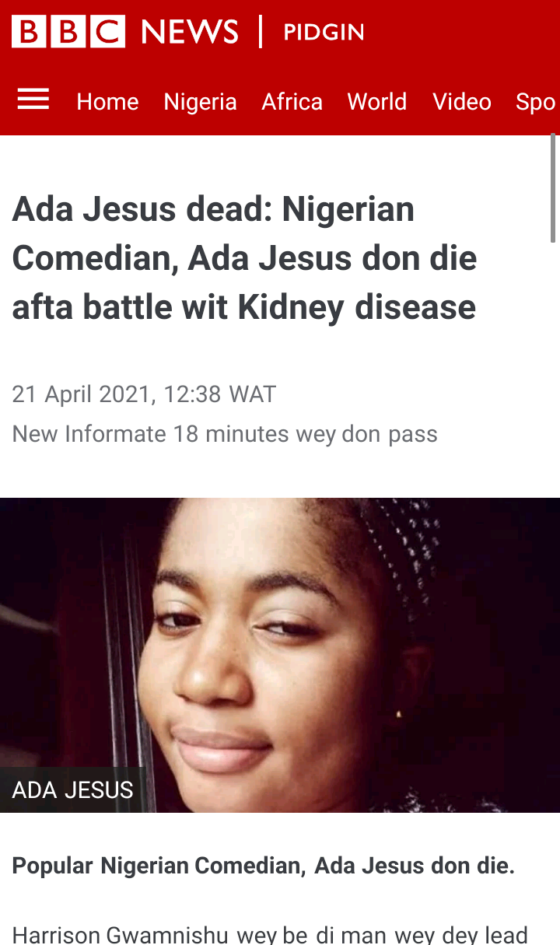This screenshot has width=560, height=945.
Task: Click the first letter B of the logo
Action: tap(29, 32)
